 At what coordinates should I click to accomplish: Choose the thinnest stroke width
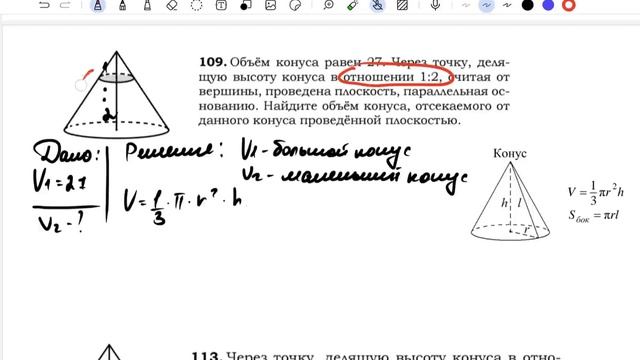(x=466, y=5)
